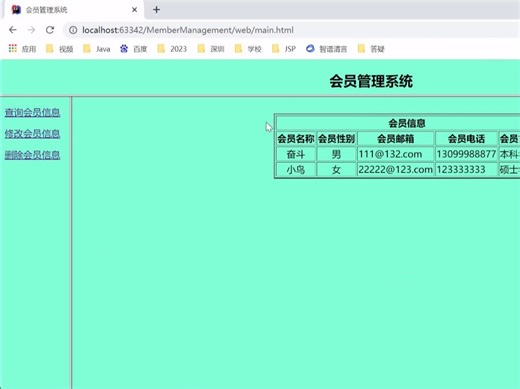
Task: Select the 会员管理系统 browser tab
Action: tap(74, 10)
